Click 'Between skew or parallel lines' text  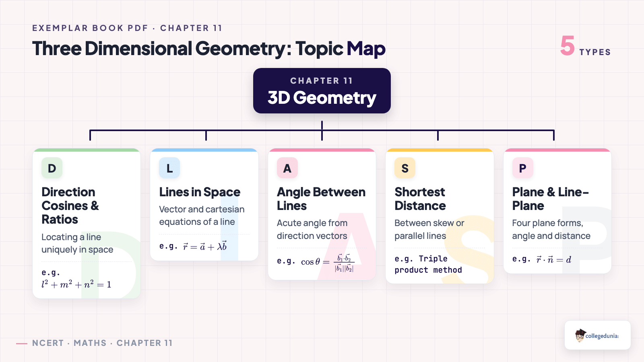[429, 229]
